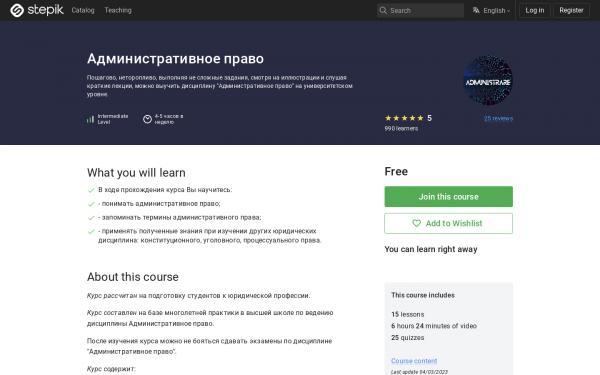Click the 'About this course' heading
The image size is (600, 375).
tap(132, 277)
